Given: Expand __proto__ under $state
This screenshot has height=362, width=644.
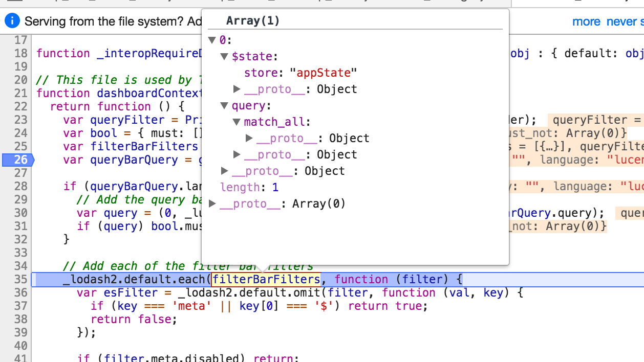Looking at the screenshot, I should pyautogui.click(x=237, y=88).
